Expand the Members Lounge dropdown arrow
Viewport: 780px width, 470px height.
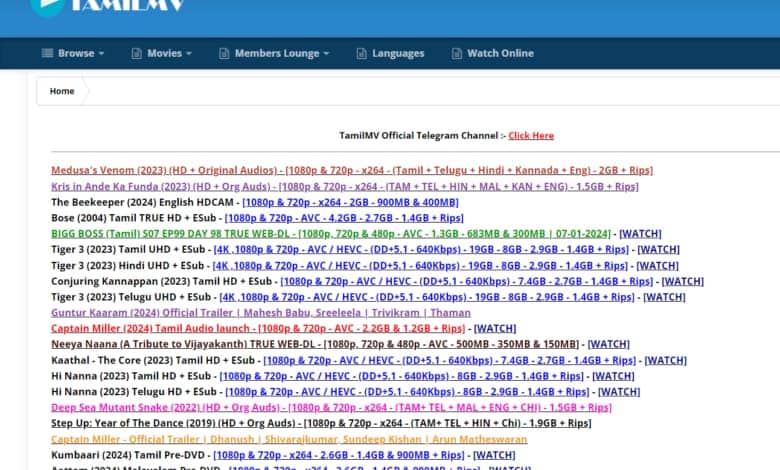tap(326, 53)
